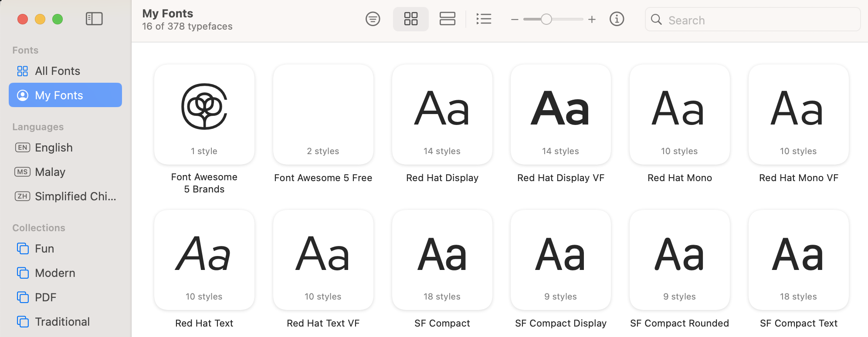The height and width of the screenshot is (337, 868).
Task: Filter fonts by English language
Action: tap(54, 148)
